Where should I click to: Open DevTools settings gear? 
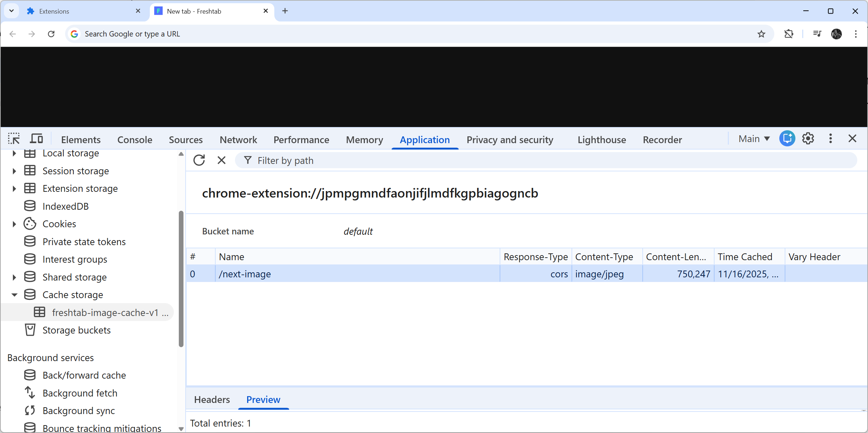coord(808,138)
